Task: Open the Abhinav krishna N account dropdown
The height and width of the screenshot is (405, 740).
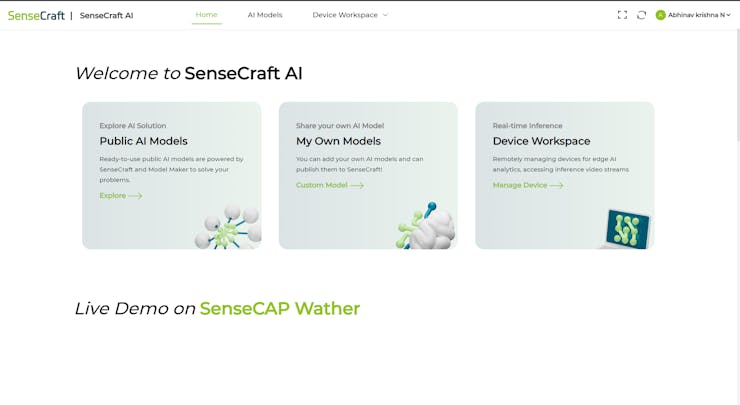Action: point(699,15)
